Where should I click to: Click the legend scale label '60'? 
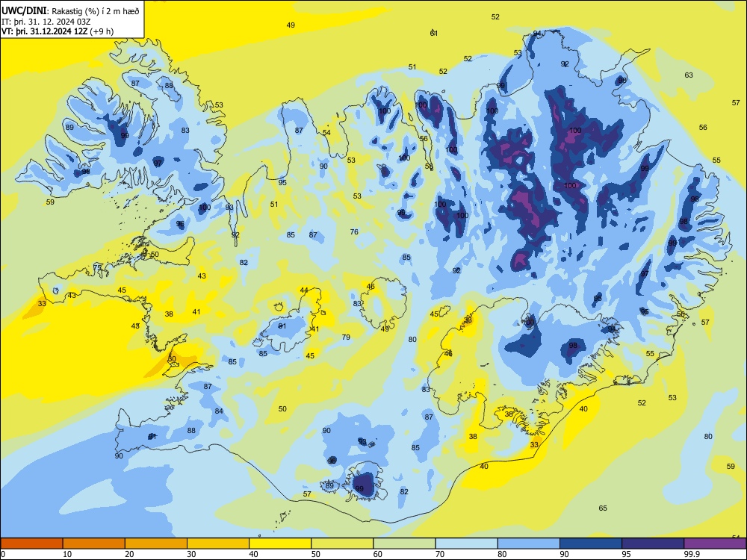tap(378, 554)
